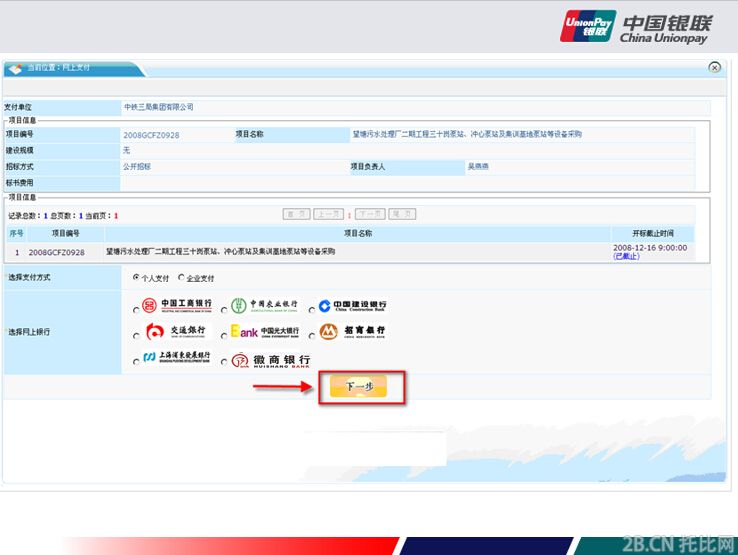This screenshot has width=738, height=555.
Task: Click the 交通银行 bank logo
Action: coord(177,332)
